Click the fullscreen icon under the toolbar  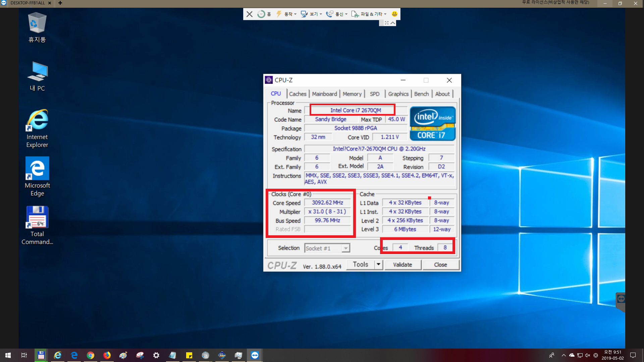coord(387,23)
